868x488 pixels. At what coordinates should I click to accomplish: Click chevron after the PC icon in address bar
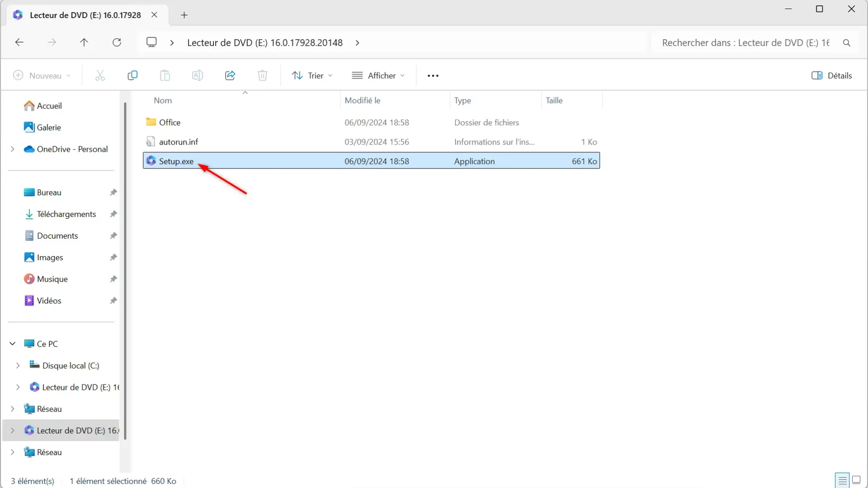tap(172, 43)
